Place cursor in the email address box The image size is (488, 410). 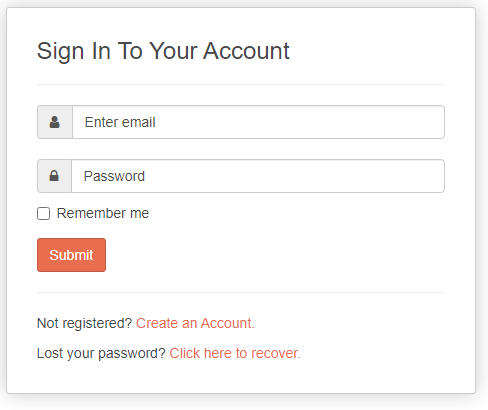click(x=258, y=122)
